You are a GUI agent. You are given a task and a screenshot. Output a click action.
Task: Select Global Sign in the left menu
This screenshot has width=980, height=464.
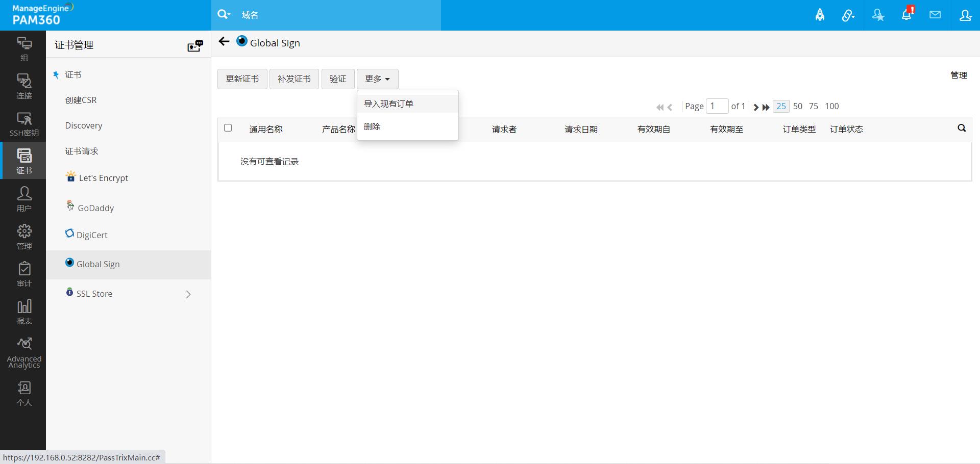pyautogui.click(x=128, y=265)
